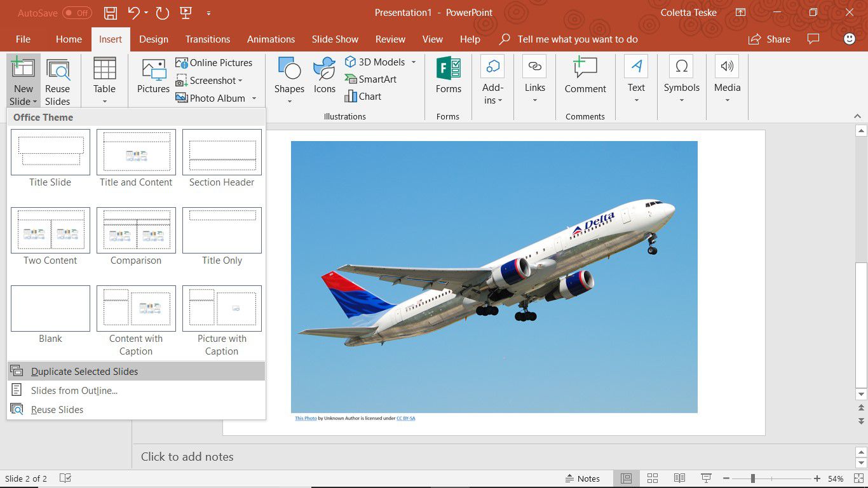Click the zoom percentage 54%
868x488 pixels.
click(836, 478)
